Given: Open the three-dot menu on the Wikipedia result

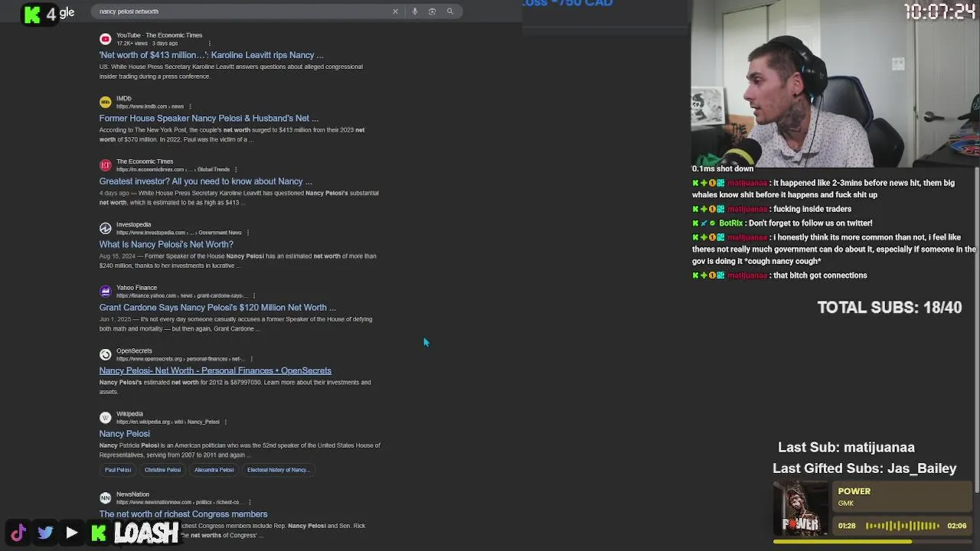Looking at the screenshot, I should [x=226, y=422].
